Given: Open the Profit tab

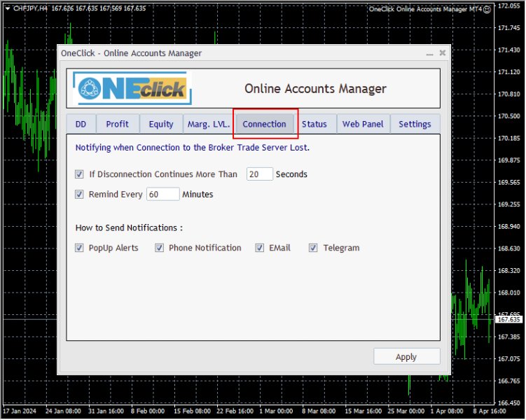Looking at the screenshot, I should [x=117, y=124].
